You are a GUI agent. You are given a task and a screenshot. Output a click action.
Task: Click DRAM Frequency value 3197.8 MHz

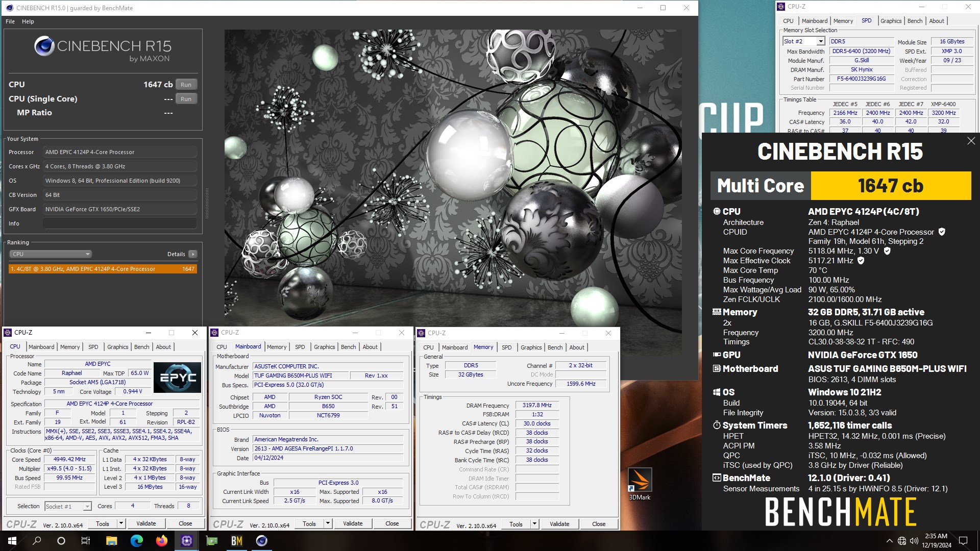(536, 405)
